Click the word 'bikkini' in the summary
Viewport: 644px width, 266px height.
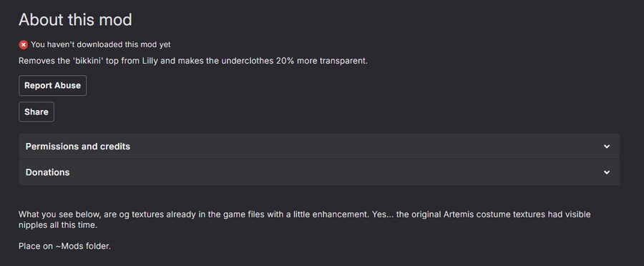(87, 61)
